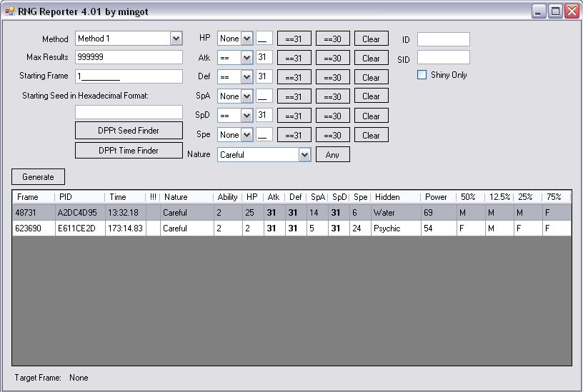Clear the Def filter

tap(372, 77)
